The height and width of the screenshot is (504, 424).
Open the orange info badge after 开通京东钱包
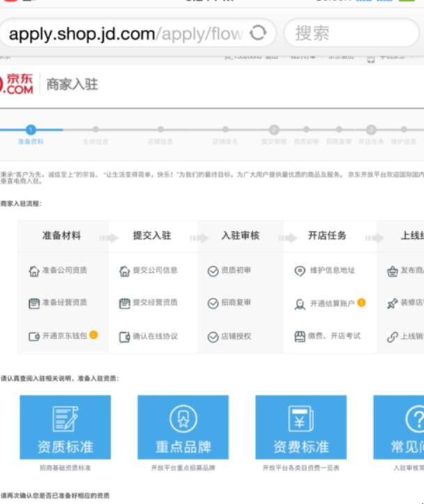(x=93, y=335)
